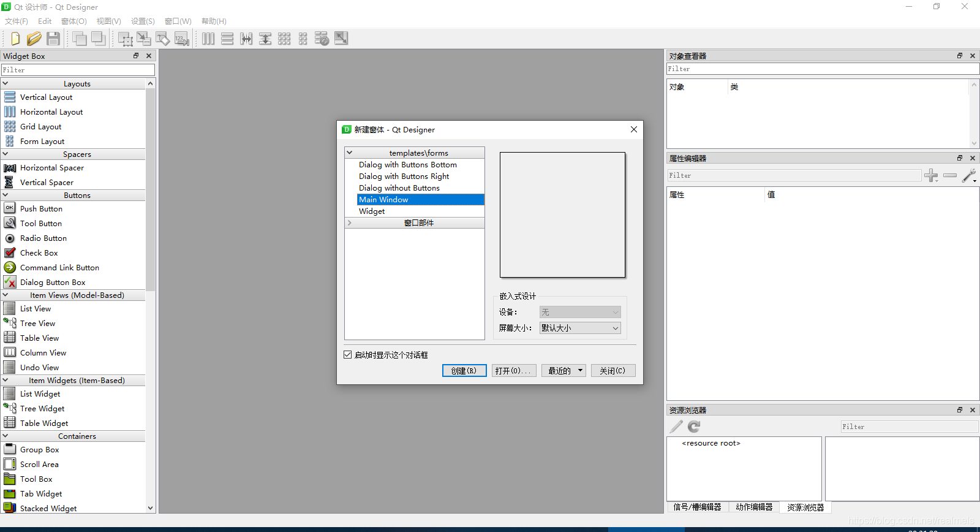Switch to the 动作编辑器 tab

pos(754,507)
